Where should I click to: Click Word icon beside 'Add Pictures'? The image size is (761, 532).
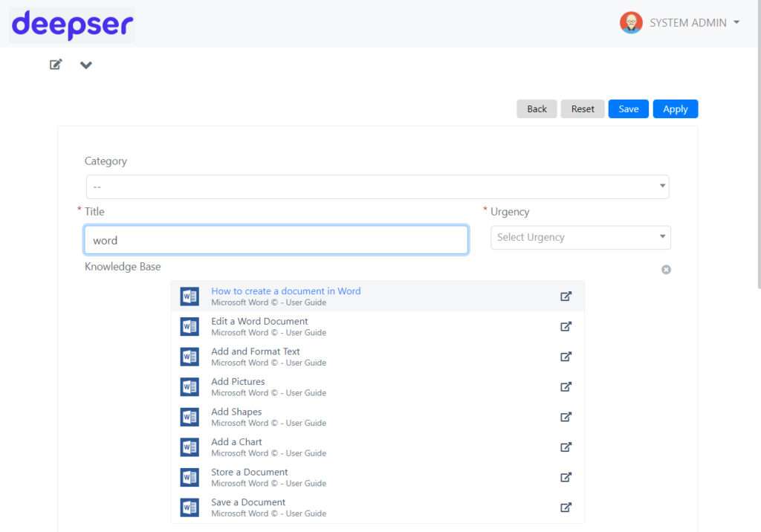pyautogui.click(x=190, y=386)
